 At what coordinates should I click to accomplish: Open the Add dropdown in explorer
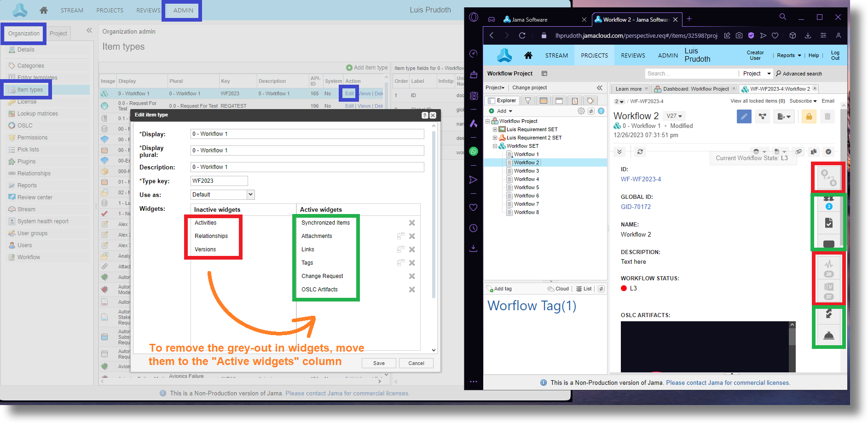pyautogui.click(x=501, y=111)
